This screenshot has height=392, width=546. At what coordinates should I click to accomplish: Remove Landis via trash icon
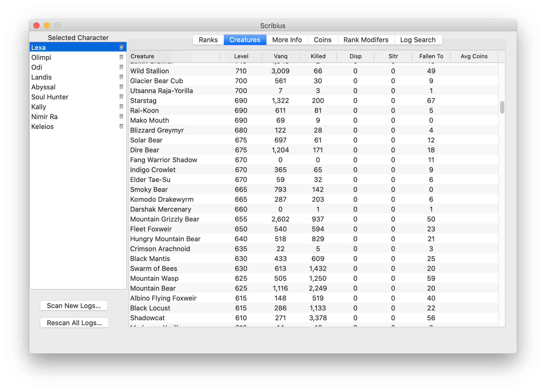point(121,77)
